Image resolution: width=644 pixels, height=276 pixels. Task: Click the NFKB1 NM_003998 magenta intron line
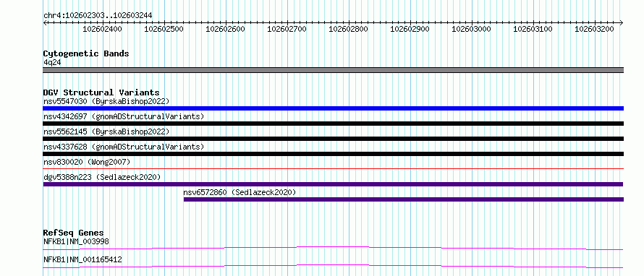click(x=333, y=248)
